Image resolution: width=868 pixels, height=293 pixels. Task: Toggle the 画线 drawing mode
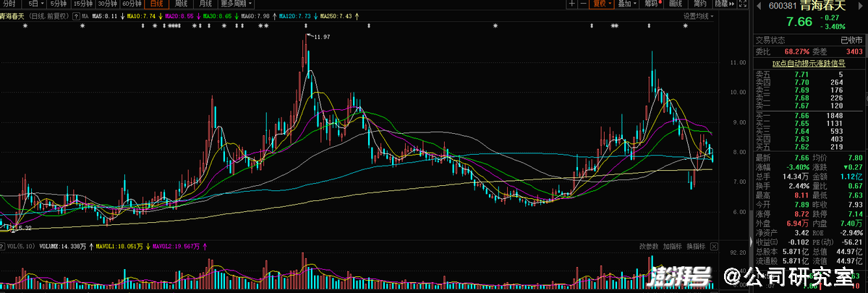point(675,4)
